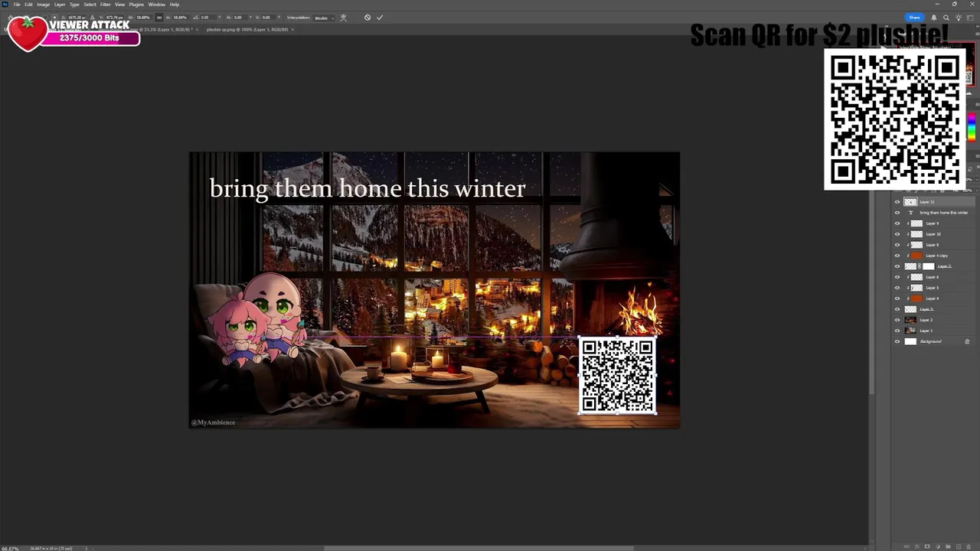The width and height of the screenshot is (980, 551).
Task: Click the Y position field in options bar
Action: click(x=115, y=18)
